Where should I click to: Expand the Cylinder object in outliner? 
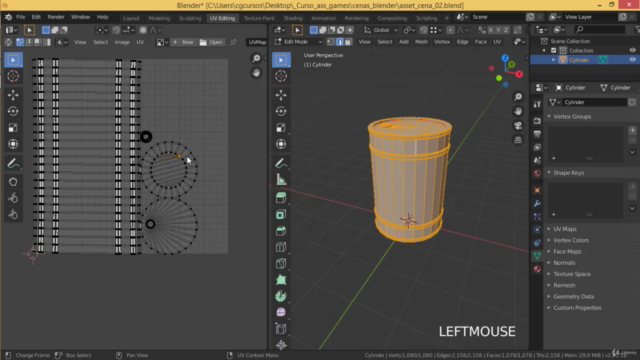pyautogui.click(x=554, y=60)
